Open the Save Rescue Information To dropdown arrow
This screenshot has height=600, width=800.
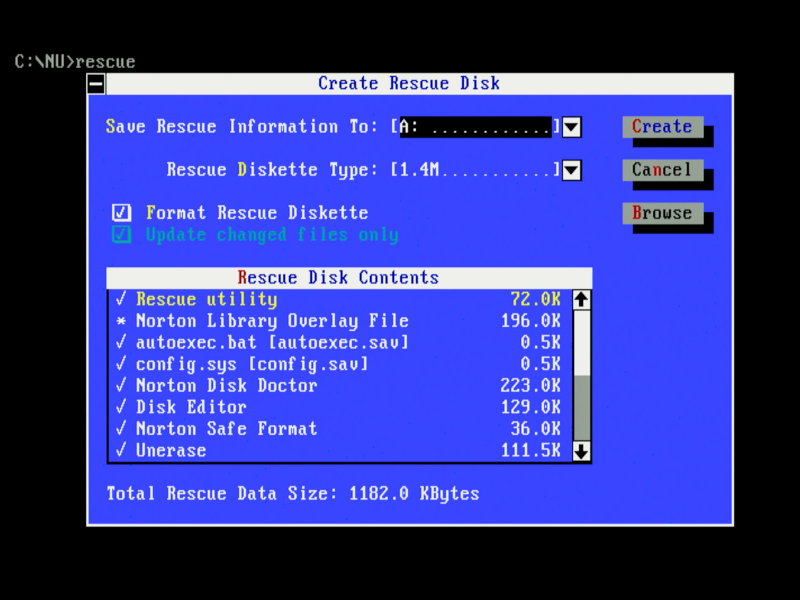coord(571,127)
